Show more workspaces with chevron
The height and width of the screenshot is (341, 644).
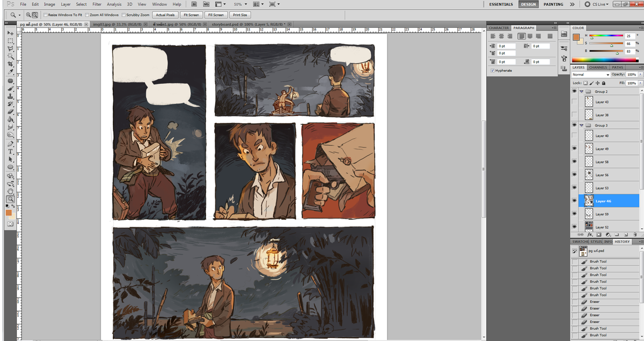572,4
